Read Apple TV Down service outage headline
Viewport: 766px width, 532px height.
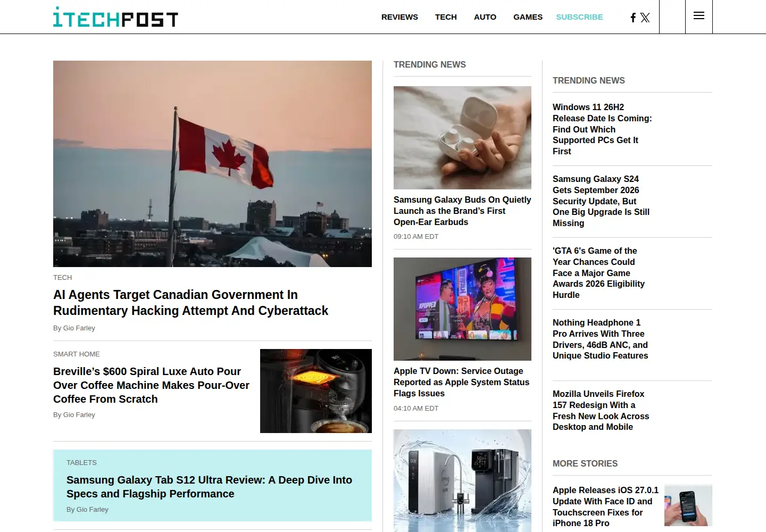461,382
